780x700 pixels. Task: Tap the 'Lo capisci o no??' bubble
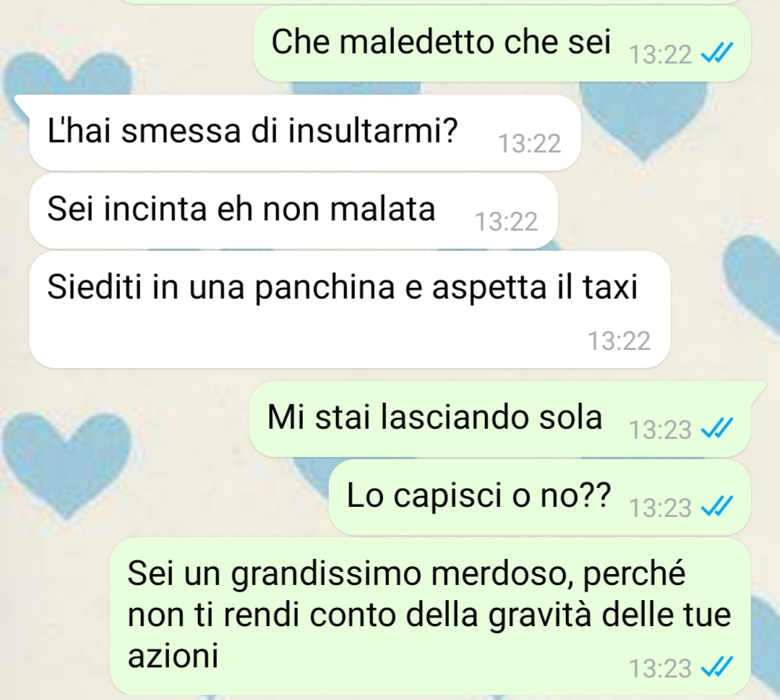coord(540,498)
